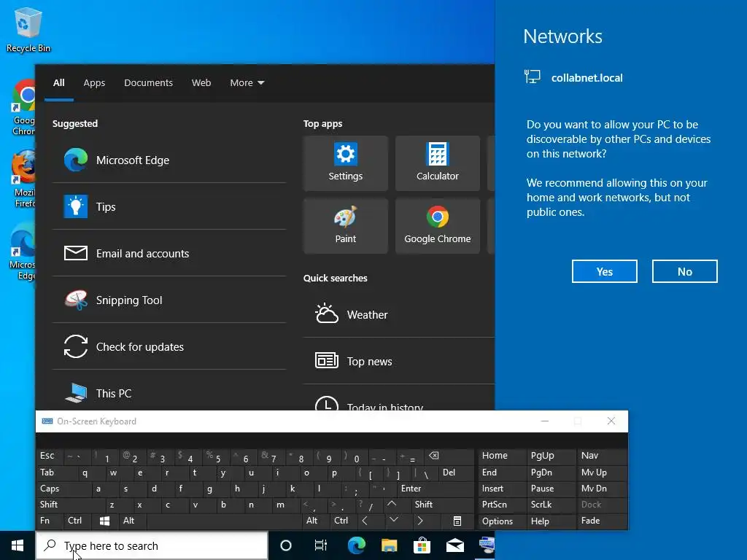Click the collabnet.local network entry
The image size is (747, 560).
(x=573, y=77)
